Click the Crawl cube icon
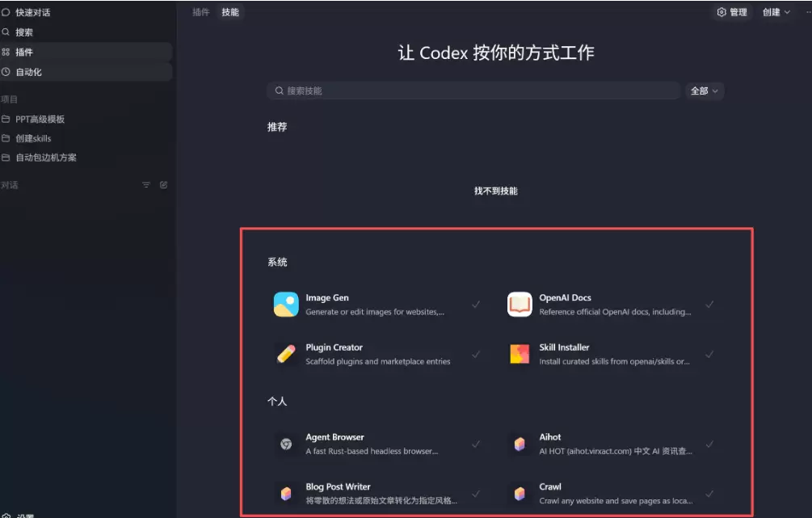Screen dimensions: 812x518 (x=520, y=494)
